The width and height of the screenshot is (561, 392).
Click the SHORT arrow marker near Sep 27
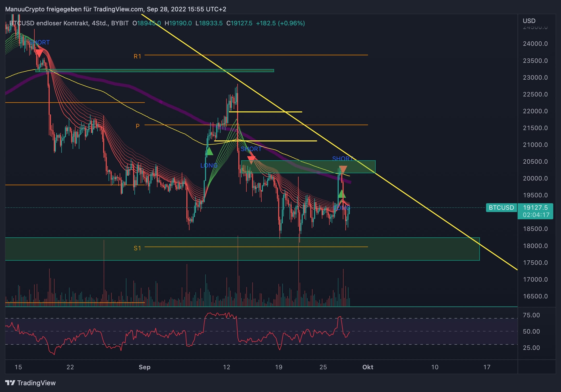coord(343,170)
